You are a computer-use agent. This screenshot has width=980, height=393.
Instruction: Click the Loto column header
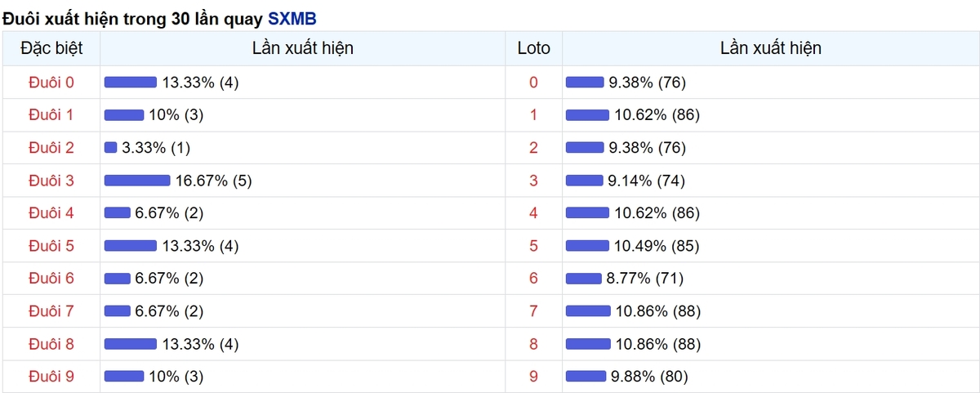coord(534,48)
